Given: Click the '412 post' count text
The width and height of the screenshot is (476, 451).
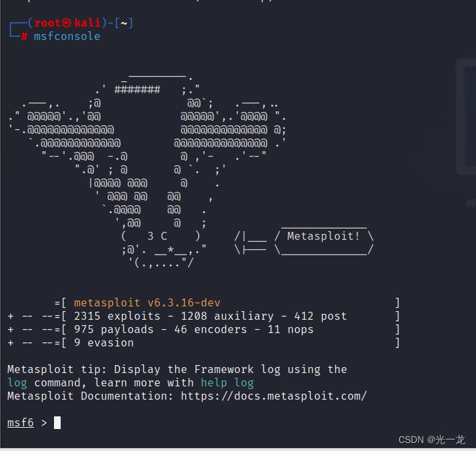Looking at the screenshot, I should click(320, 316).
